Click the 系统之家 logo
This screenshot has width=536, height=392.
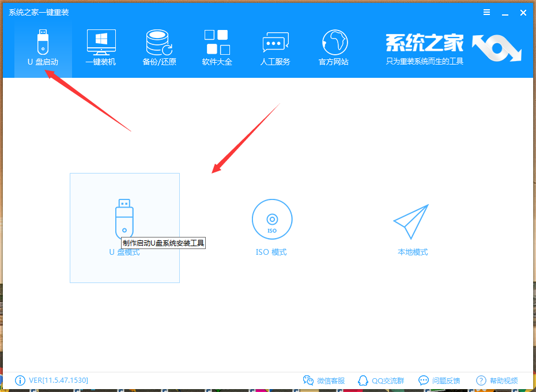point(425,43)
